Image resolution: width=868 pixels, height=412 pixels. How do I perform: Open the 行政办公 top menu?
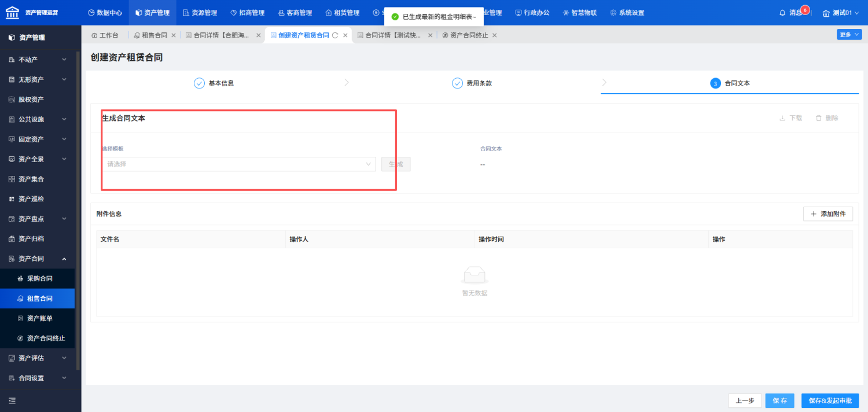pos(532,13)
